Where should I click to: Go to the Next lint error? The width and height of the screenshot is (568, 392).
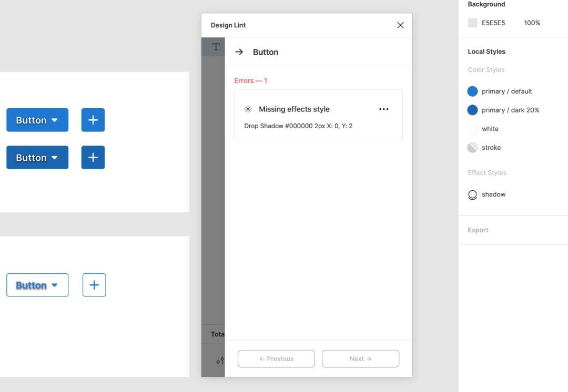pos(360,359)
